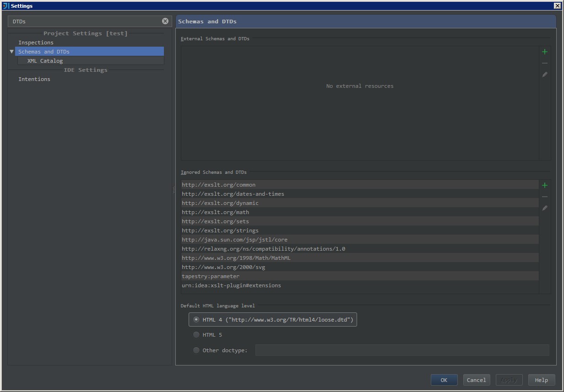The height and width of the screenshot is (392, 564).
Task: Click the remove icon for External Schemas
Action: tap(545, 63)
